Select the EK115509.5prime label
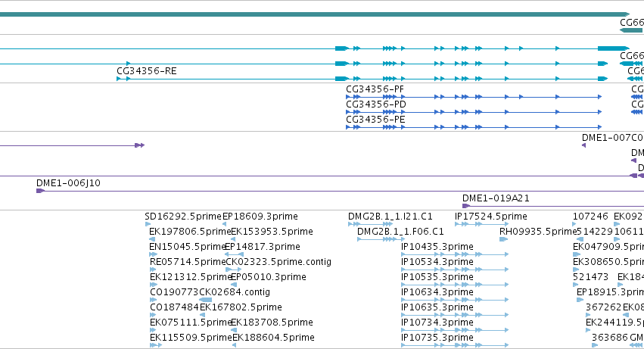The width and height of the screenshot is (644, 349). [x=191, y=338]
